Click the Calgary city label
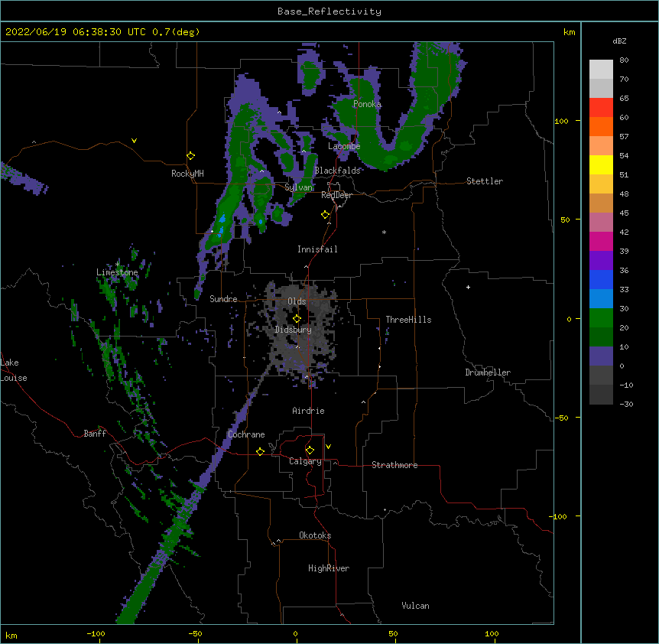The image size is (659, 644). tap(305, 461)
